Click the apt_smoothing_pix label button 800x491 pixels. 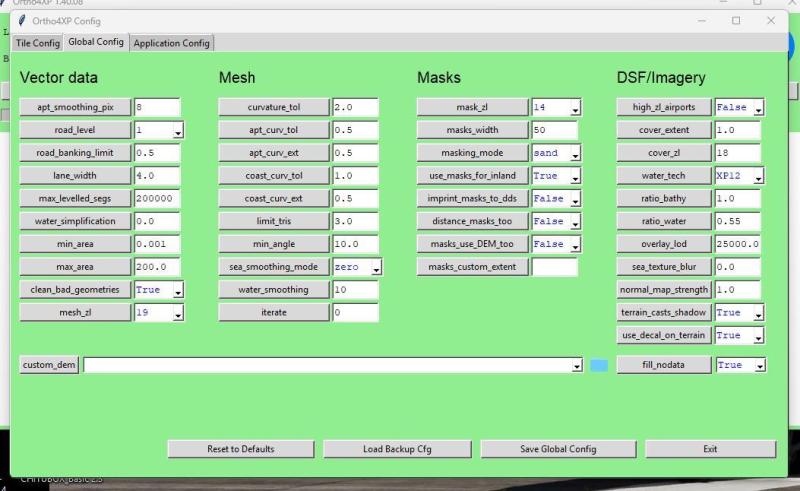point(75,107)
